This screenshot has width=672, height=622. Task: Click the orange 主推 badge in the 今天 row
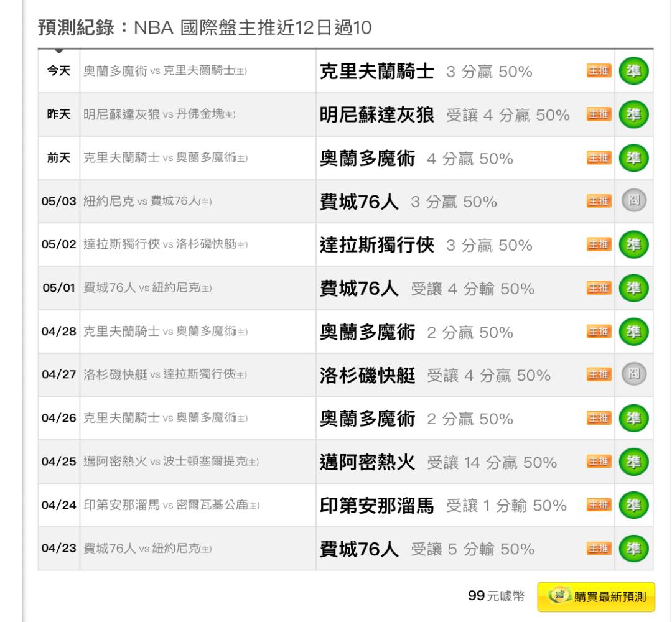click(599, 71)
